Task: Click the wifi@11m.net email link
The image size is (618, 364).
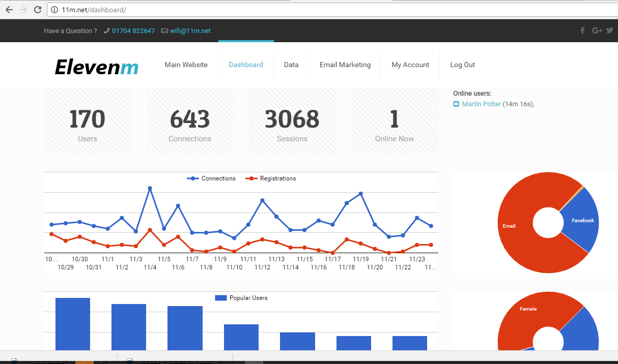Action: (x=190, y=31)
